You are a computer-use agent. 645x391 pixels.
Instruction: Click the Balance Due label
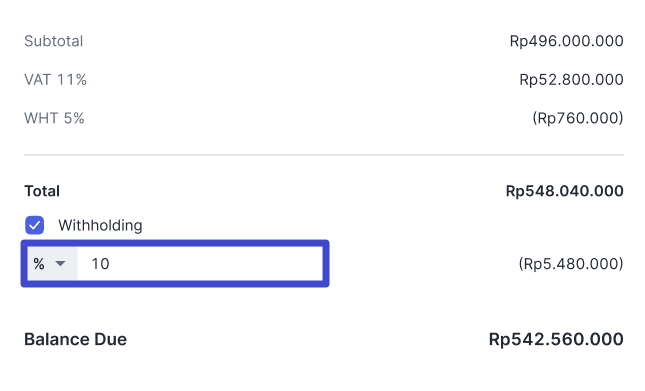tap(76, 339)
